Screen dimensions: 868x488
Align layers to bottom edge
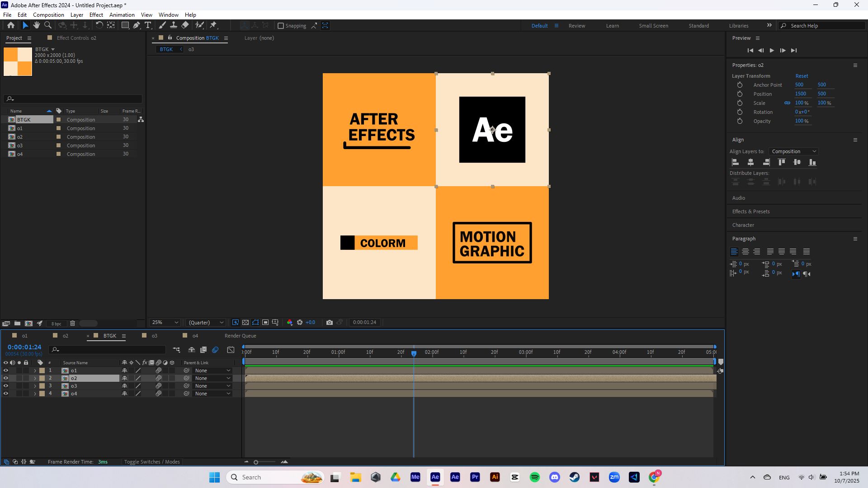point(812,162)
